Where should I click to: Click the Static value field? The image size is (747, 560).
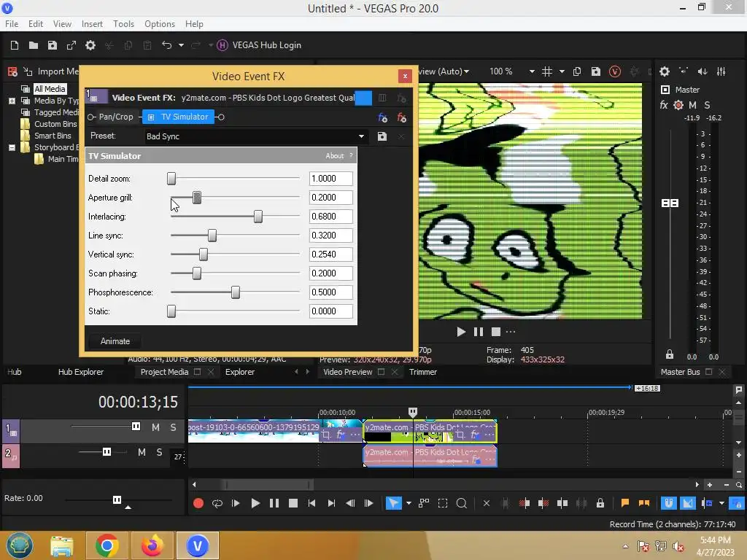click(x=330, y=311)
